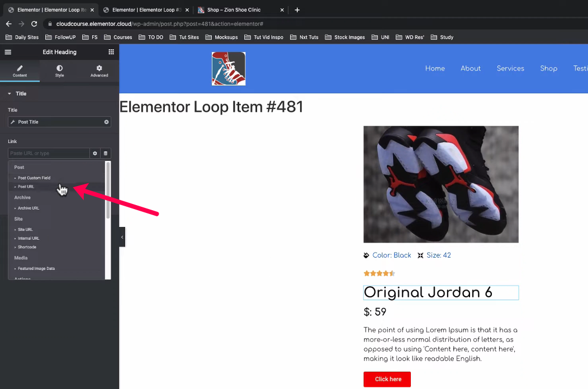Collapse the Elementor side panel
The image size is (588, 389).
coord(122,237)
